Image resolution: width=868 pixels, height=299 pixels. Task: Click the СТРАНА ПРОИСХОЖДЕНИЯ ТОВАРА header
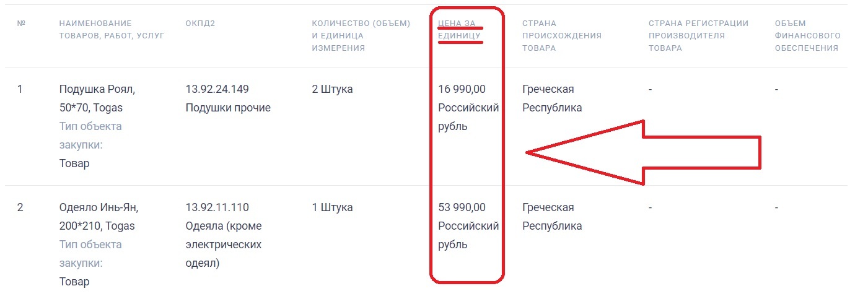(562, 35)
